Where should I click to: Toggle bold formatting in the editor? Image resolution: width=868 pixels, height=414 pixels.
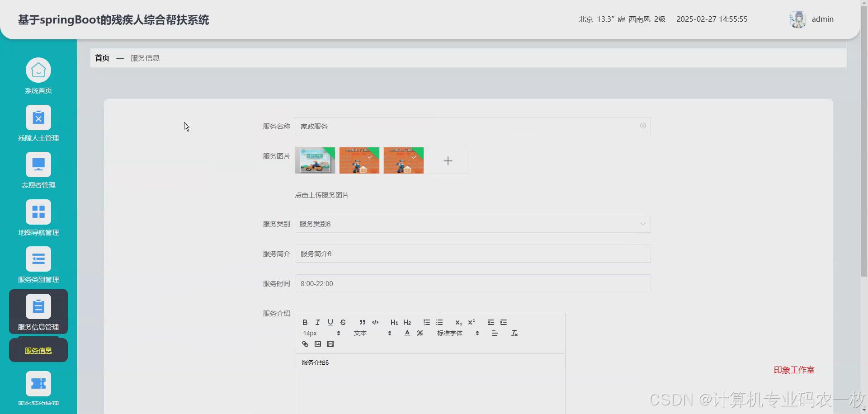click(305, 322)
